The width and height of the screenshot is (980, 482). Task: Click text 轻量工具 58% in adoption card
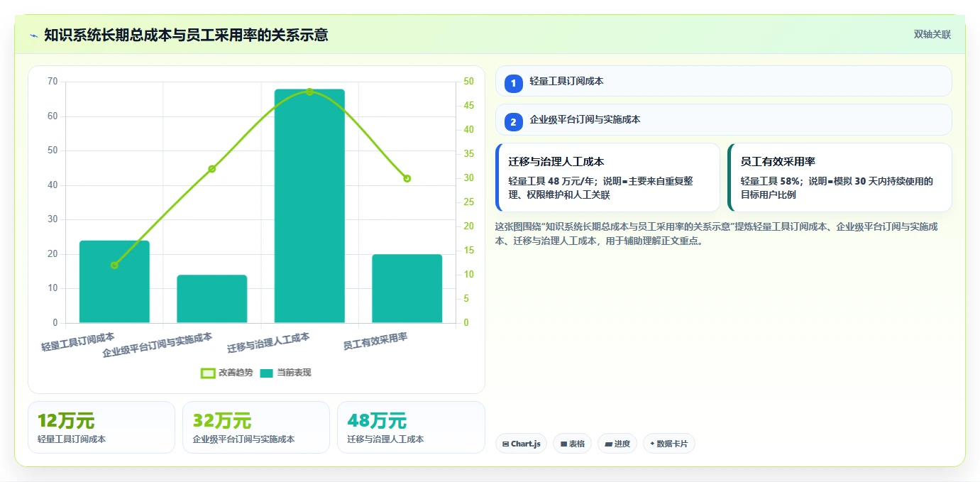pyautogui.click(x=770, y=181)
